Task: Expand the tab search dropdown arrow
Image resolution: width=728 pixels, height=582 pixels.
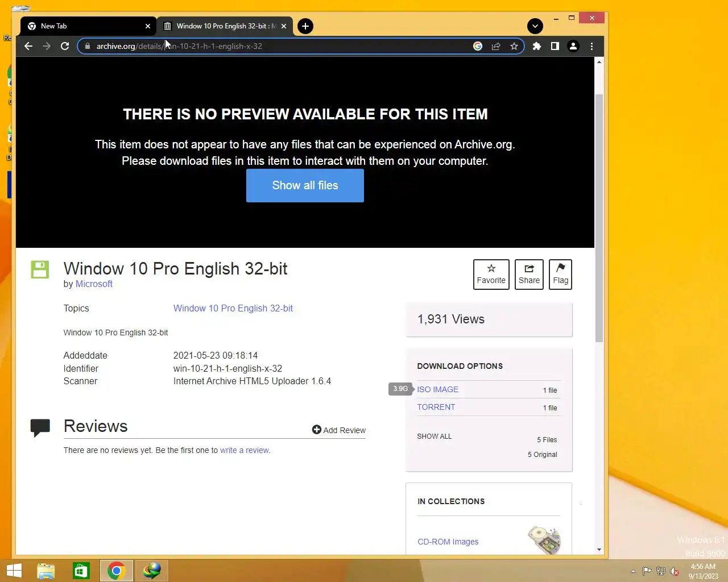Action: (x=535, y=26)
